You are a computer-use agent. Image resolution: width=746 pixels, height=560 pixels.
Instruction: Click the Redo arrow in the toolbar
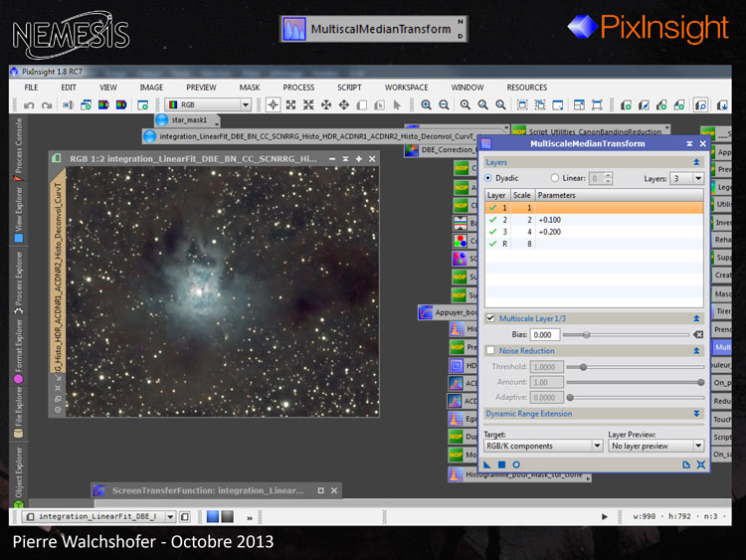tap(47, 105)
